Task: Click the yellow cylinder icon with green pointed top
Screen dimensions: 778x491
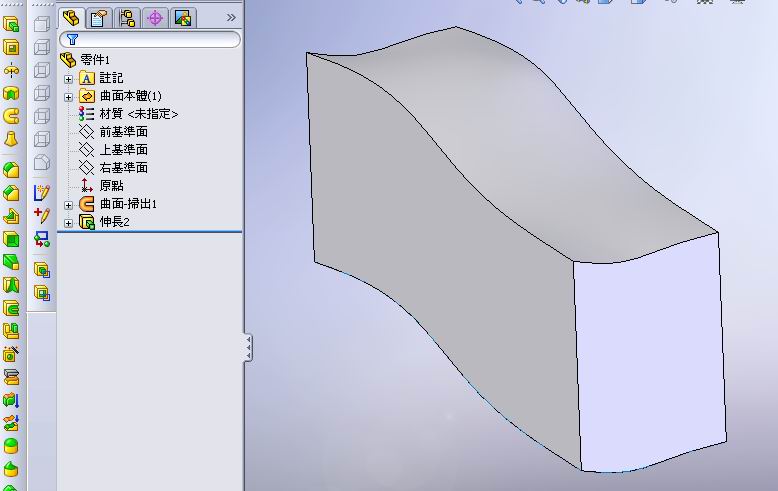Action: (x=11, y=469)
